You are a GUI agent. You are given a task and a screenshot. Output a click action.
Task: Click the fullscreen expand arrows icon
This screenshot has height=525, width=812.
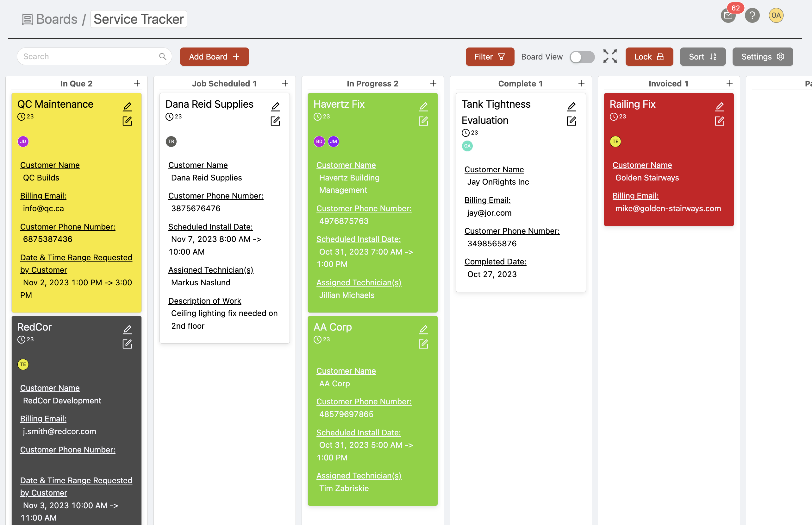pos(610,56)
